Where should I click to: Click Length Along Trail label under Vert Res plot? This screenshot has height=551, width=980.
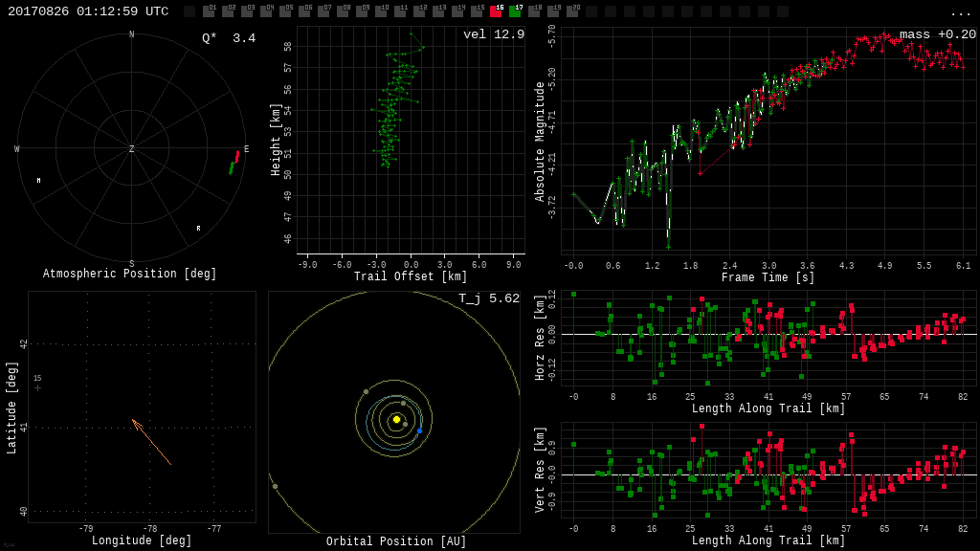point(768,540)
